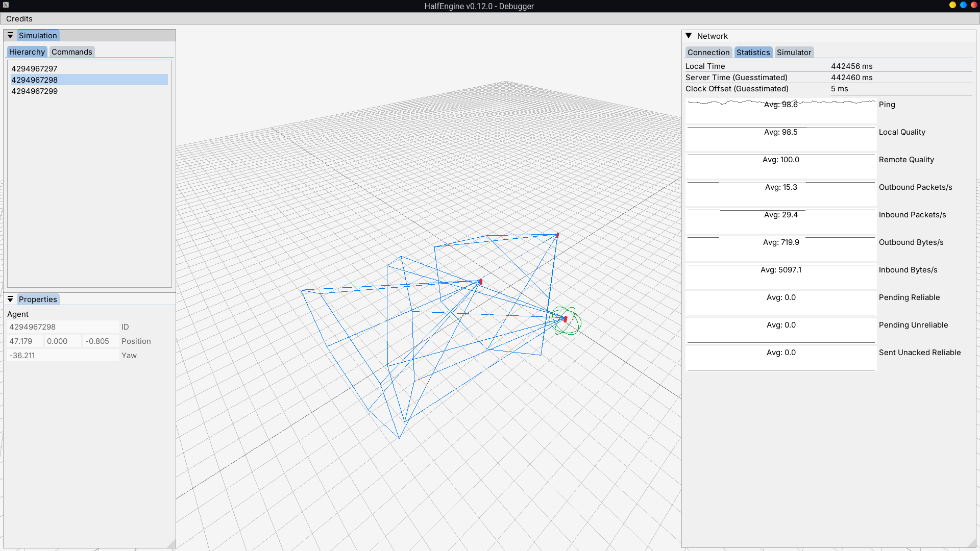This screenshot has height=551, width=980.
Task: Click the agent with green gizmo rings
Action: click(x=565, y=319)
